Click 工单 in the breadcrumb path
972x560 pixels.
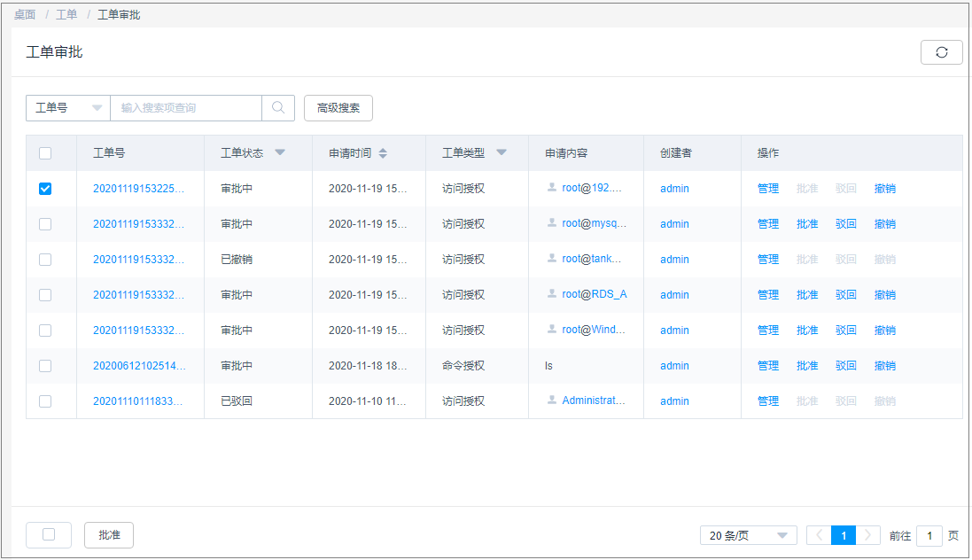(x=66, y=15)
